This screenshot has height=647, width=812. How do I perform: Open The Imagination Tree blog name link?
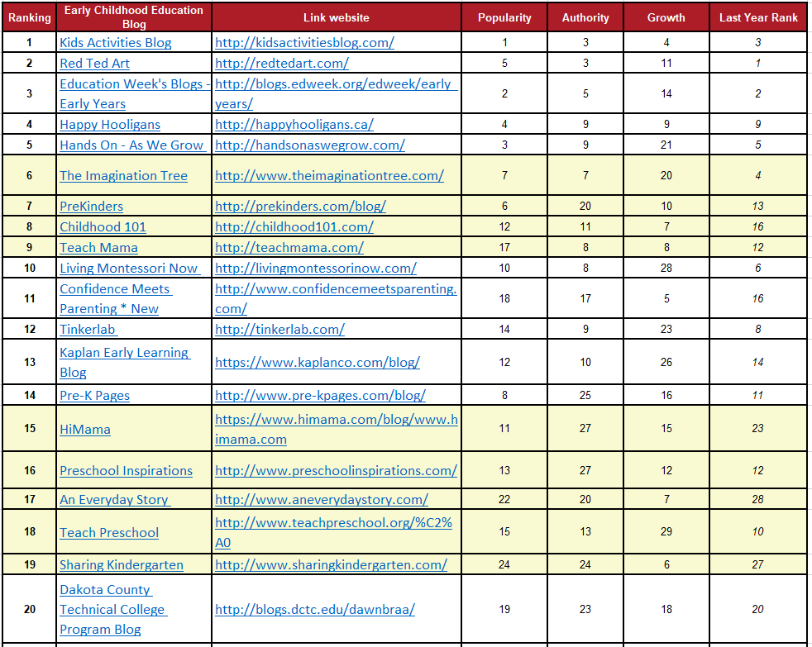click(x=123, y=175)
